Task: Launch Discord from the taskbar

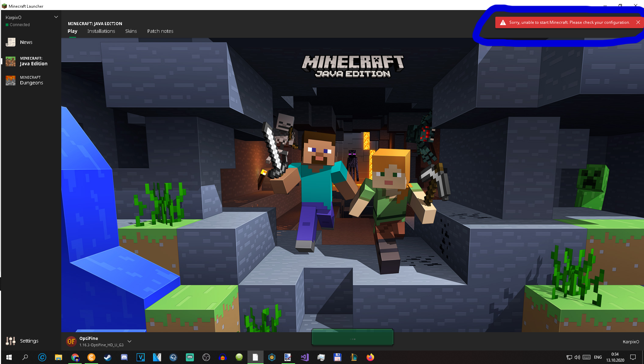Action: coord(124,357)
